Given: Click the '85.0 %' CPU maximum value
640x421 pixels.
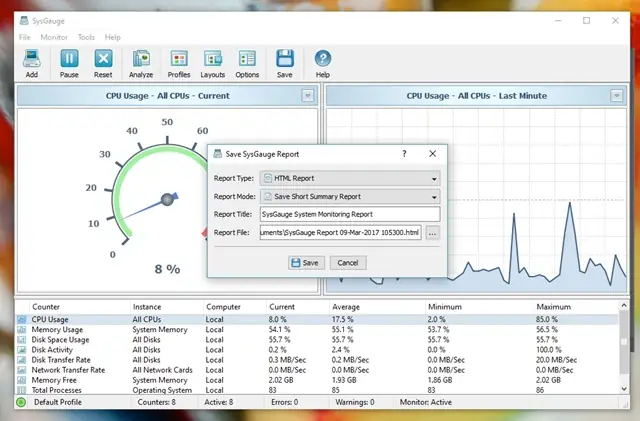Looking at the screenshot, I should click(547, 319).
